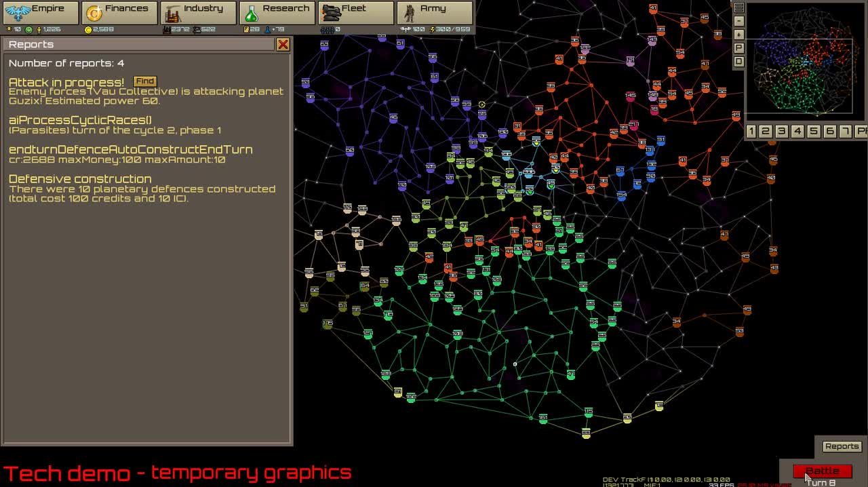Click the Research flask icon
This screenshot has width=868, height=487.
(252, 14)
